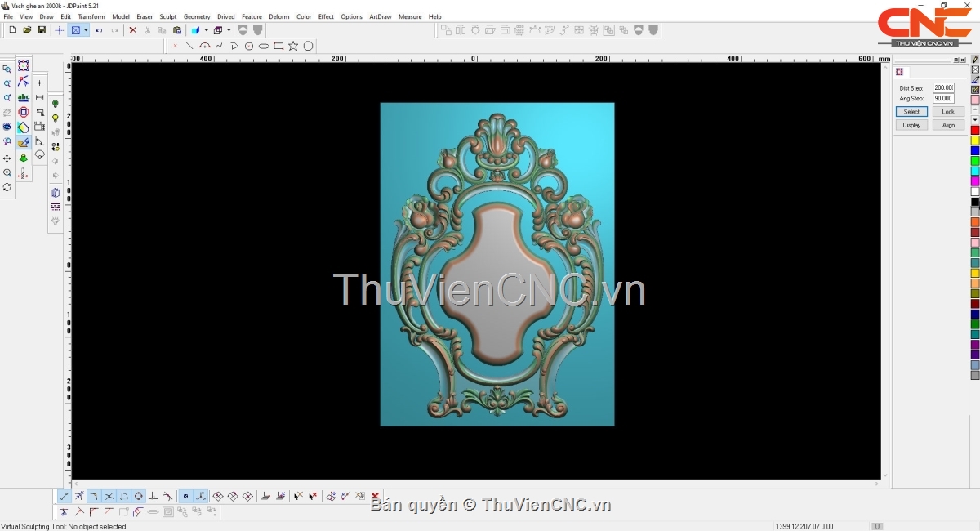
Task: Open the Sculpt menu
Action: 167,16
